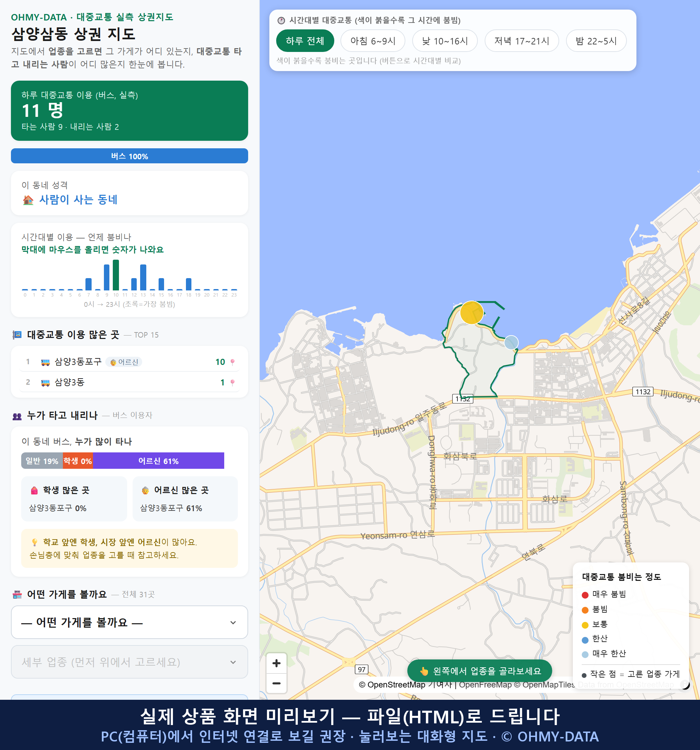Click the 매우 한산 light blue legend dot
This screenshot has width=700, height=750.
point(585,655)
